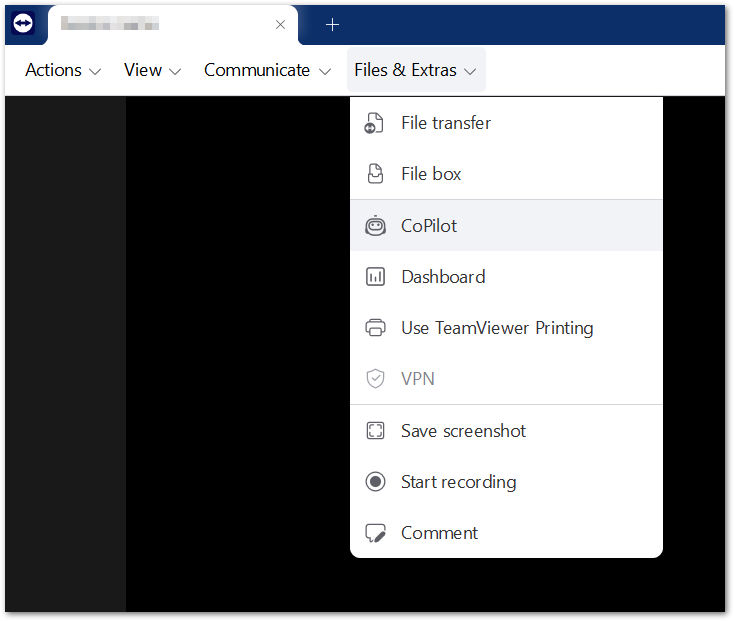Select the VPN menu entry
Viewport: 734px width, 621px height.
[506, 379]
